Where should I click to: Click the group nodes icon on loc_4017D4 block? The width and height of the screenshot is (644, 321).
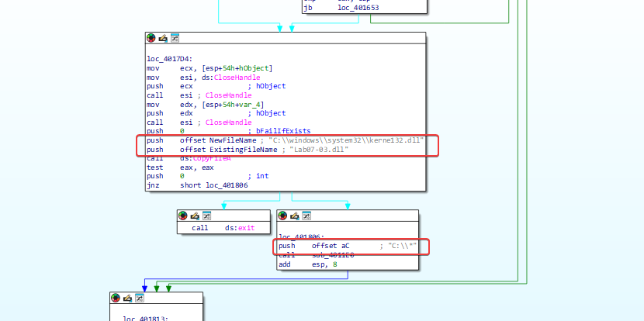click(x=175, y=38)
